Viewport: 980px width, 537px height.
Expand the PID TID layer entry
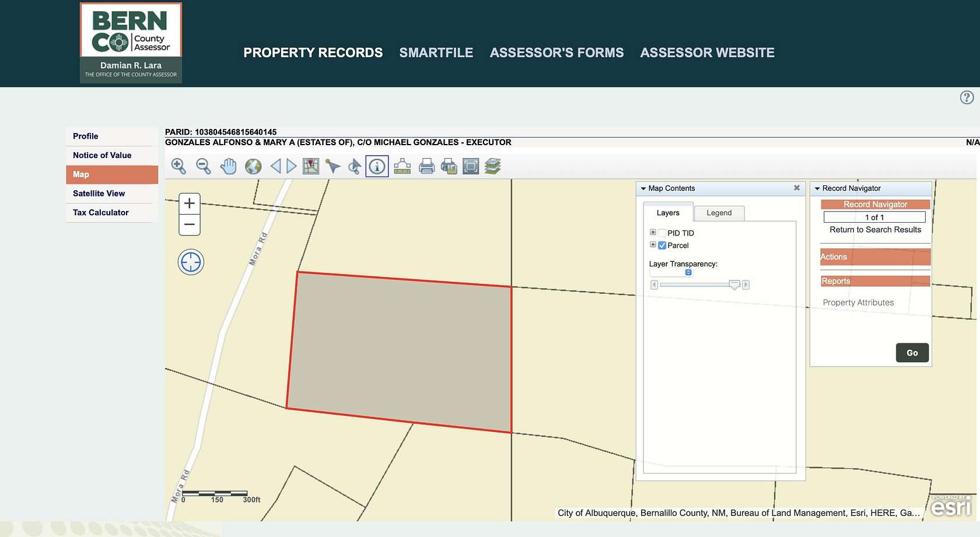click(x=652, y=231)
